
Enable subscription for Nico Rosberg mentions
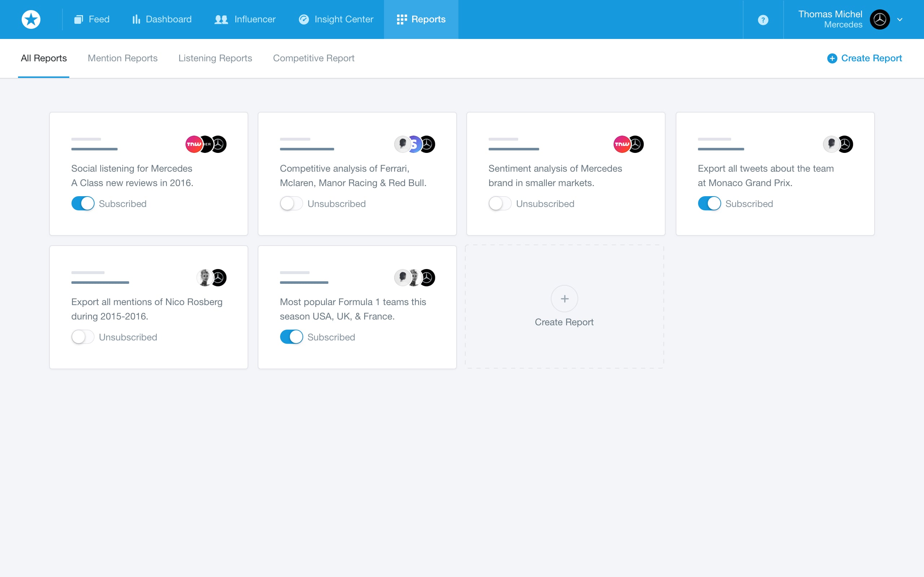click(83, 337)
